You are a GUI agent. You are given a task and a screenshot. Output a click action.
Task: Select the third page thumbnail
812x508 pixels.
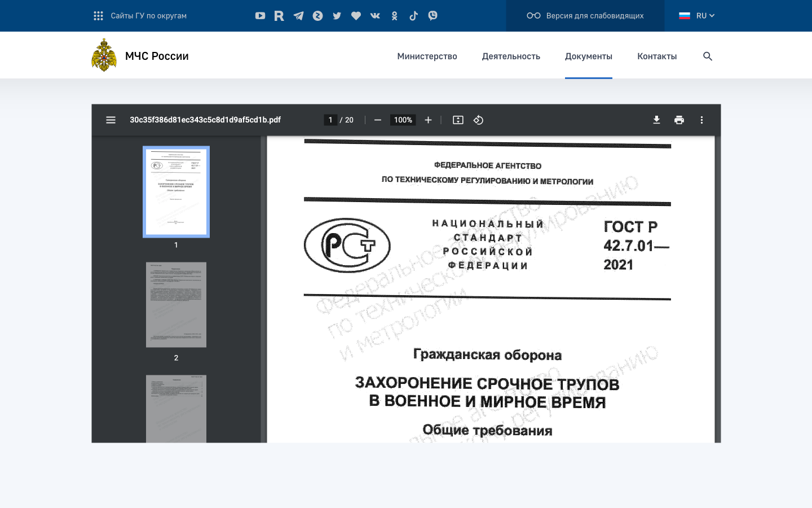[176, 409]
